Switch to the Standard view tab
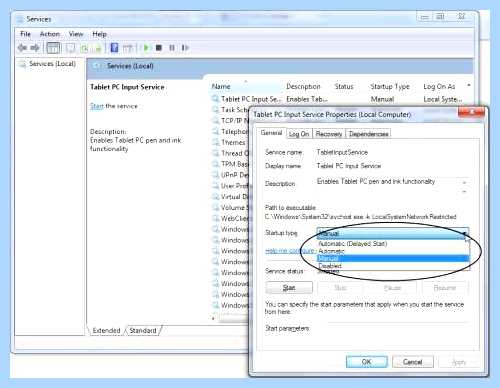 (x=143, y=330)
